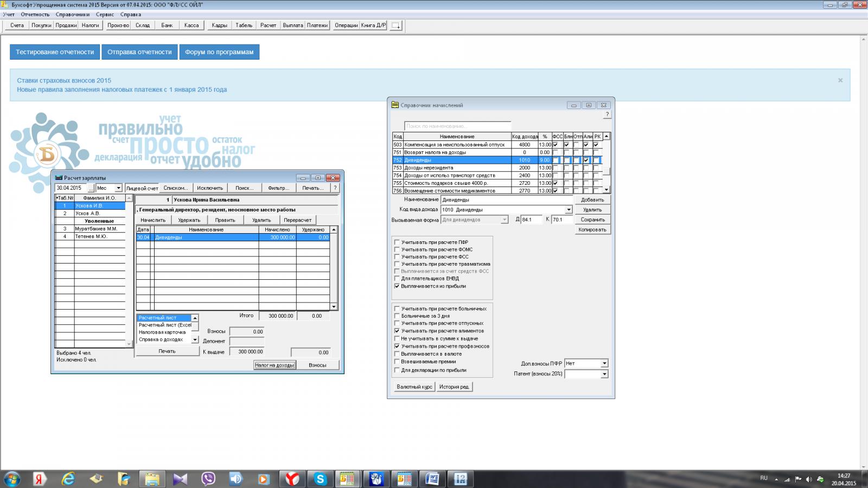Launch Viber from the taskbar
The image size is (868, 488).
pos(208,479)
